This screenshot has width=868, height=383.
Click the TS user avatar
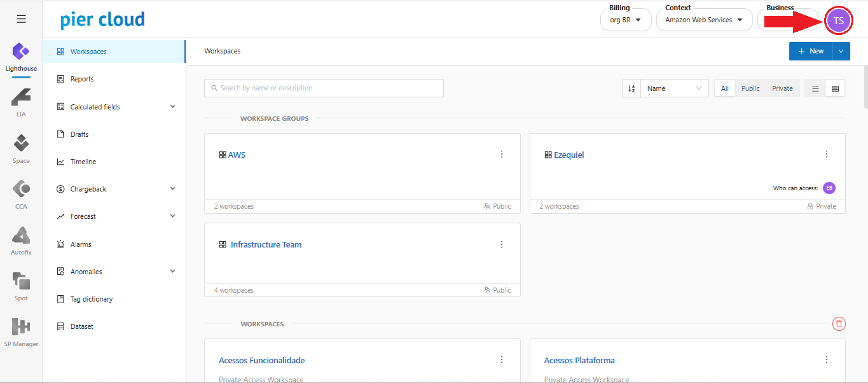tap(838, 20)
